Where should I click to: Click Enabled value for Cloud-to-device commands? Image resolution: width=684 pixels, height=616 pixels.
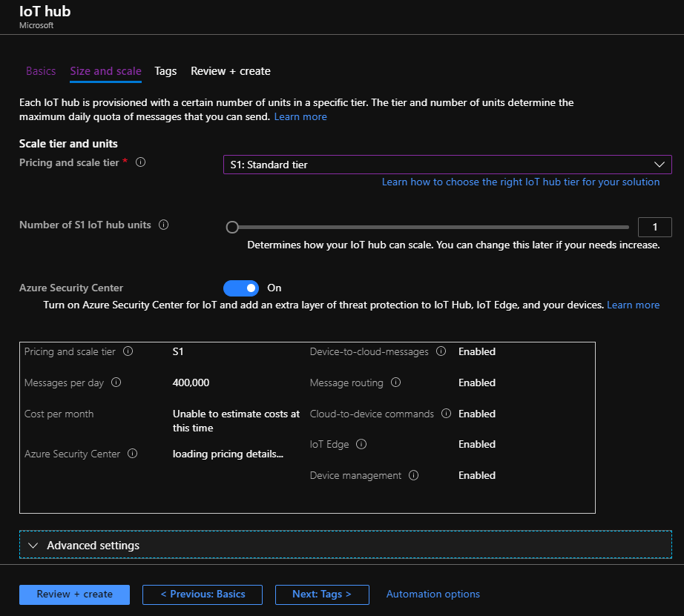pyautogui.click(x=477, y=414)
